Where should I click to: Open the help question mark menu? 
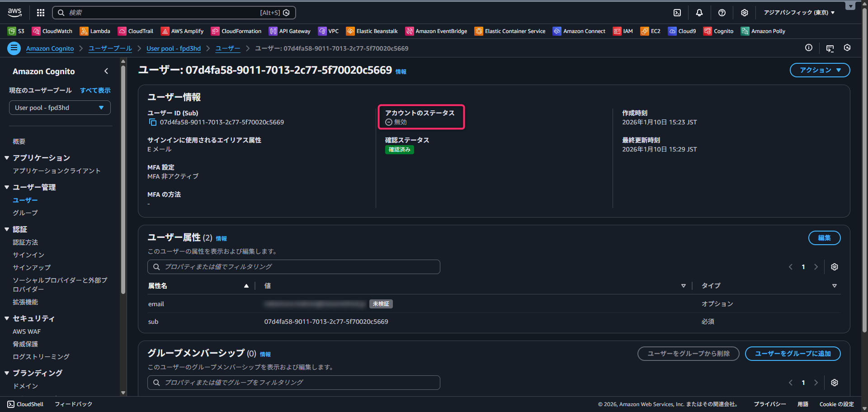(x=722, y=13)
